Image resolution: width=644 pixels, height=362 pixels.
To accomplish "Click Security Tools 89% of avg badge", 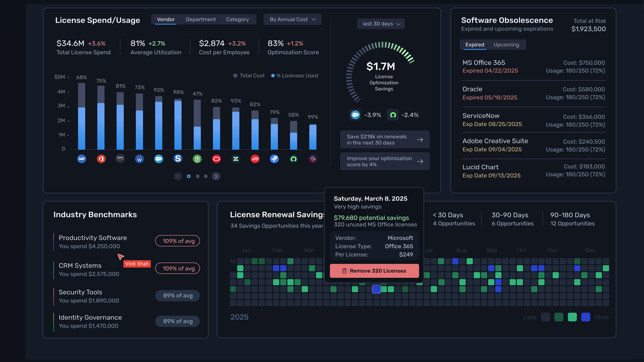I will tap(178, 295).
